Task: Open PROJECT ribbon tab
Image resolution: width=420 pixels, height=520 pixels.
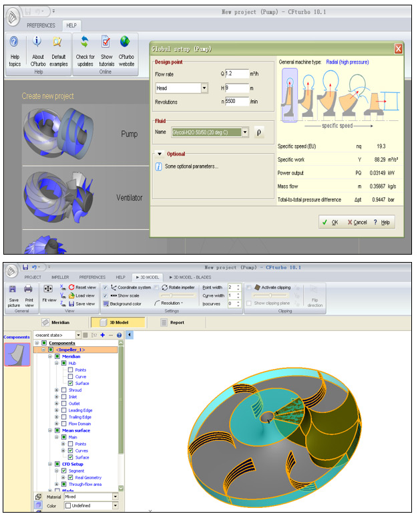Action: 33,277
